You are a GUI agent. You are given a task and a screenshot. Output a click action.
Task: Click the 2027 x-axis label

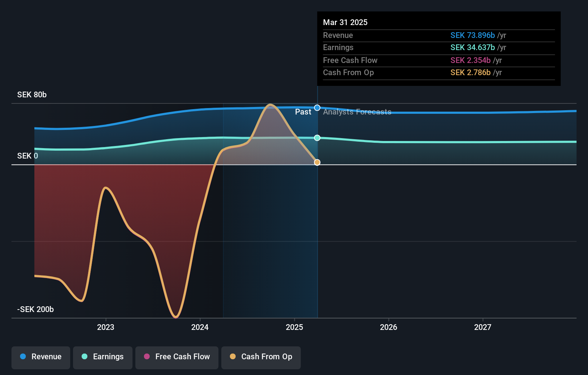click(483, 327)
